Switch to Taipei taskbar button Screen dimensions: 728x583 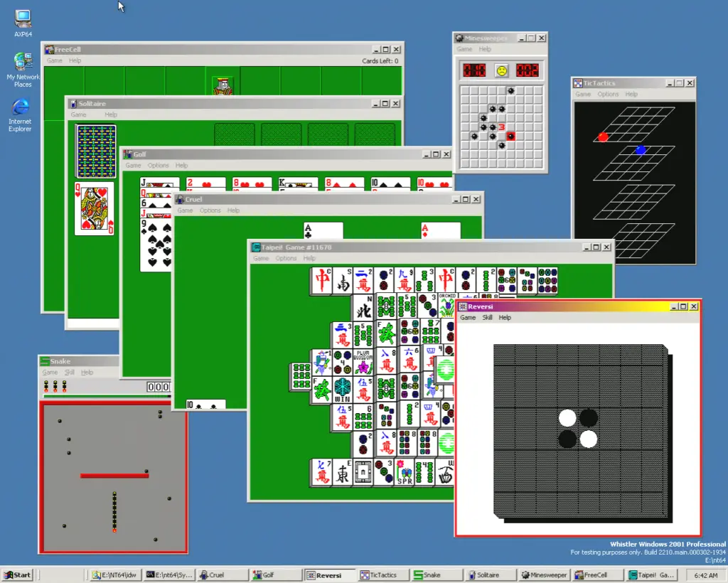652,574
